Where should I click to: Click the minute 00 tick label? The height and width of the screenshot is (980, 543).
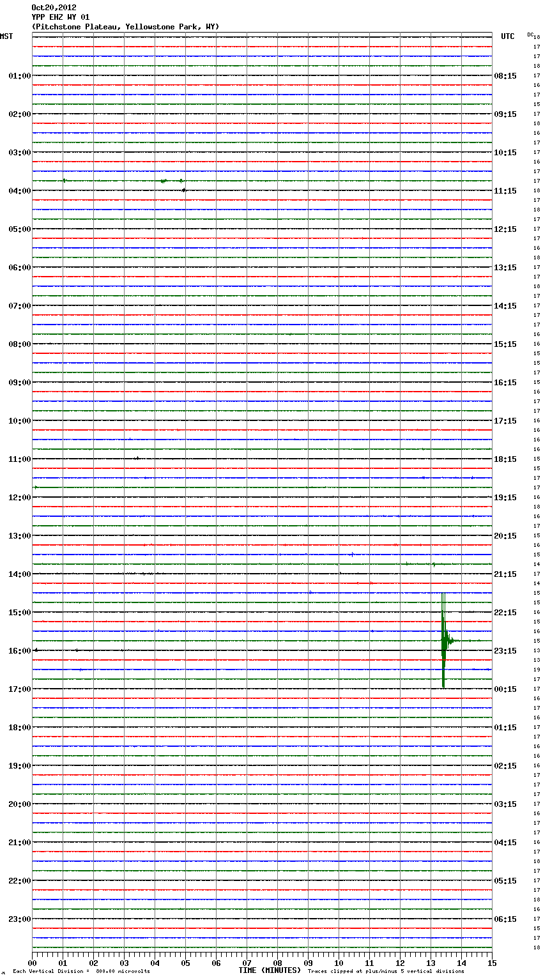point(32,963)
